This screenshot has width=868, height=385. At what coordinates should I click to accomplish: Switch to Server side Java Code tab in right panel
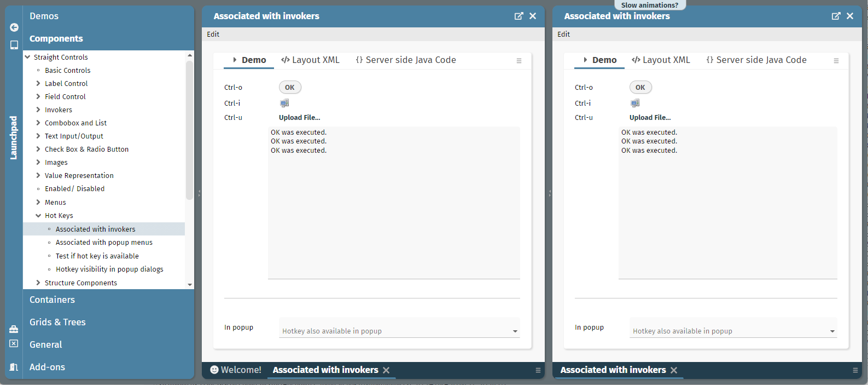tap(756, 60)
